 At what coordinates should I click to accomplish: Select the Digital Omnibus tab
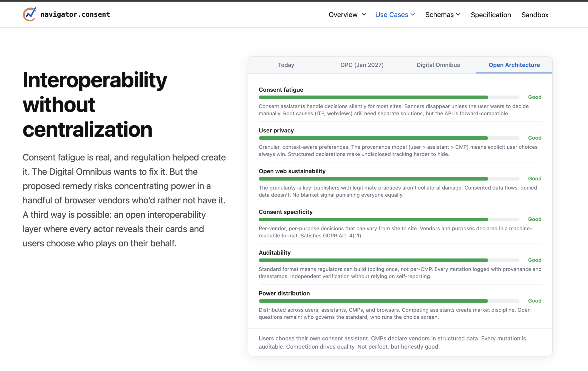[438, 65]
